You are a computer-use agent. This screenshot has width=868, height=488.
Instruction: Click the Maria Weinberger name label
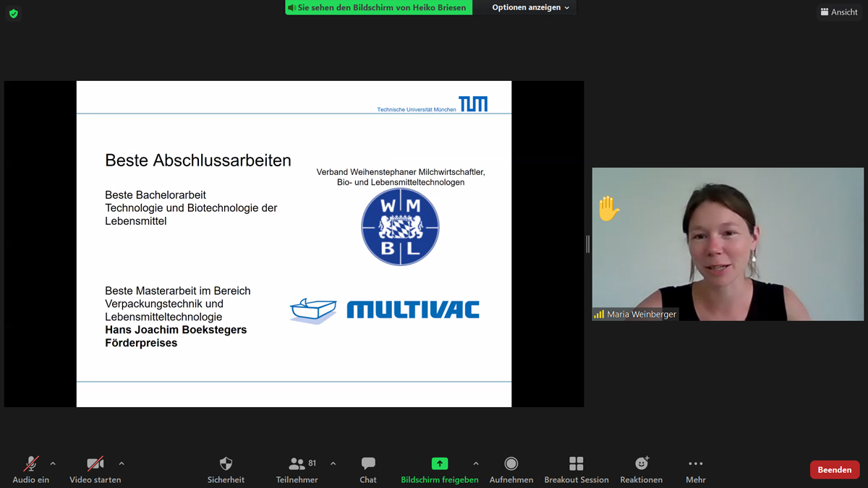(x=642, y=314)
